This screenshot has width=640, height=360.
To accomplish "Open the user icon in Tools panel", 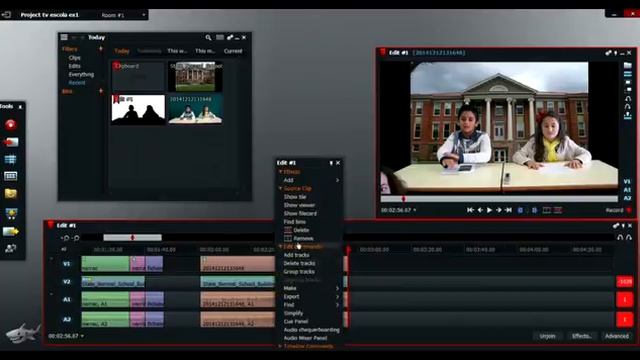I will (11, 248).
